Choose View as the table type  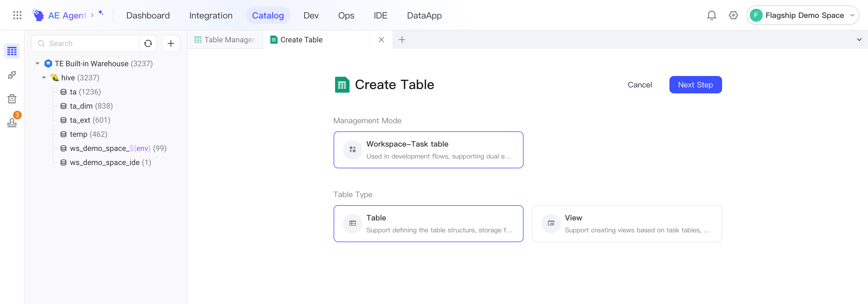click(x=627, y=223)
